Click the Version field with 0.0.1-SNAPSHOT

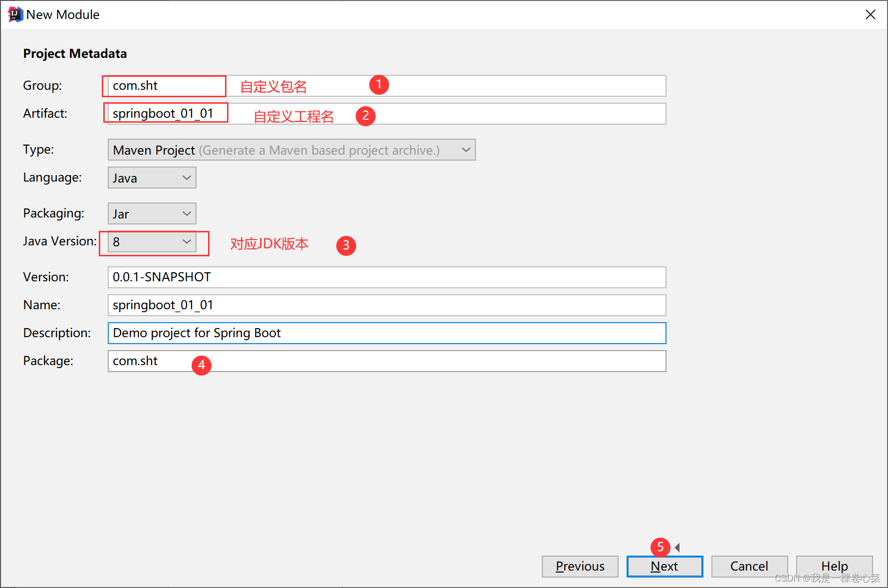(387, 277)
